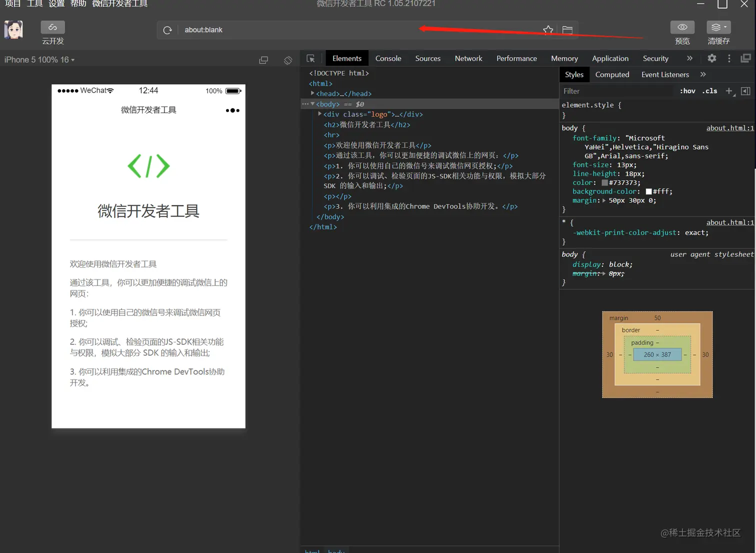The image size is (756, 553).
Task: Select the closing </html> tag row
Action: 323,227
